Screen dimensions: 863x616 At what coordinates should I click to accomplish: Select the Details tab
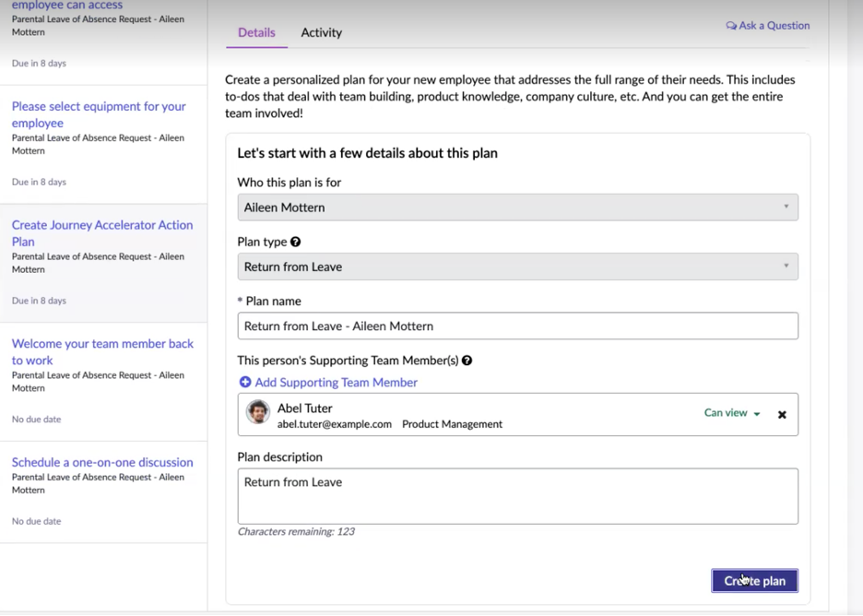pyautogui.click(x=256, y=32)
